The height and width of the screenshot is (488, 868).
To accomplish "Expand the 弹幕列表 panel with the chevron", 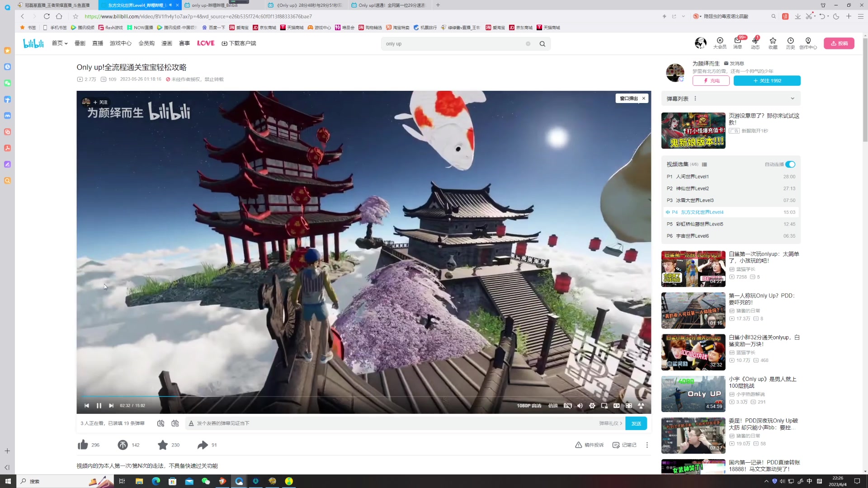I will click(x=793, y=99).
